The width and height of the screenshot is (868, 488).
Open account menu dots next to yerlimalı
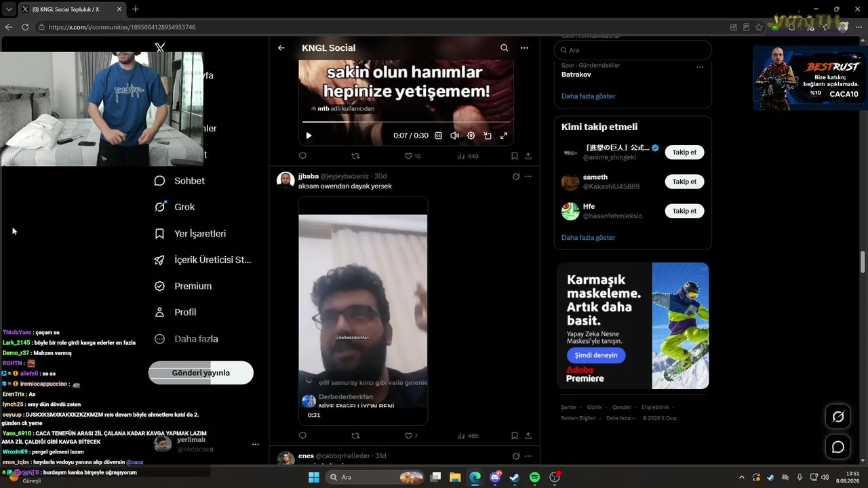pos(256,445)
